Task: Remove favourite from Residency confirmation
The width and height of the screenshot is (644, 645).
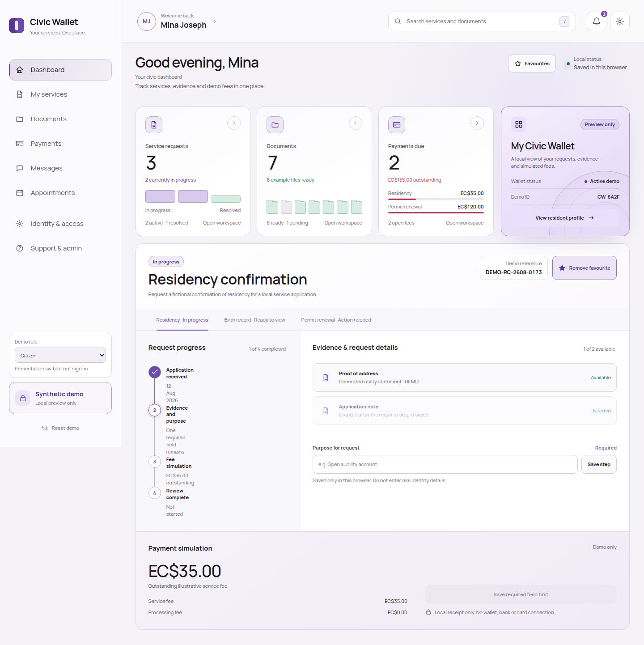Action: (x=584, y=268)
